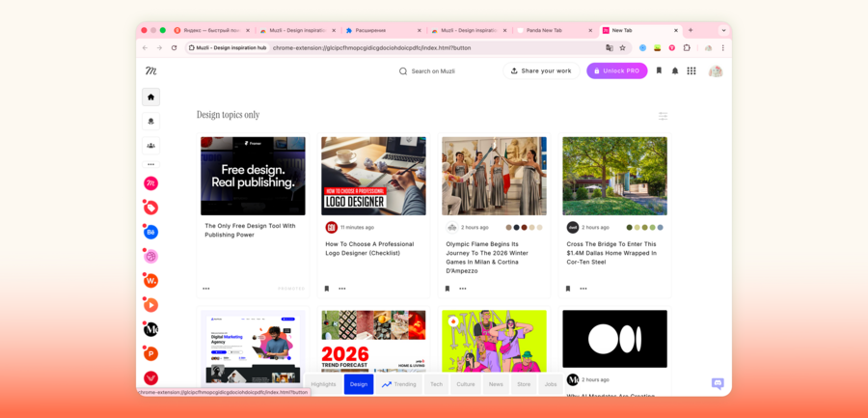Open the Behance feed in sidebar
This screenshot has height=418, width=868.
[151, 233]
